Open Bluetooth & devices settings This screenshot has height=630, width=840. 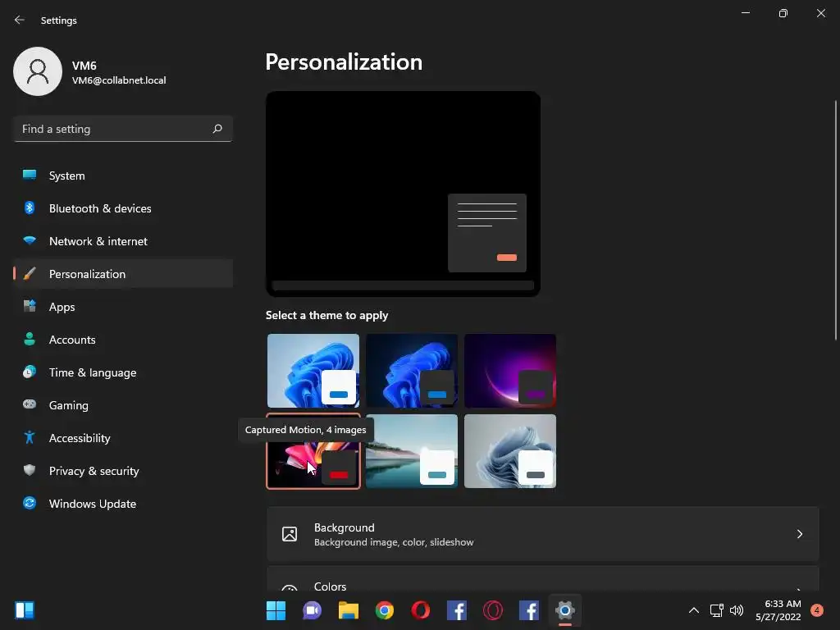[x=123, y=208]
